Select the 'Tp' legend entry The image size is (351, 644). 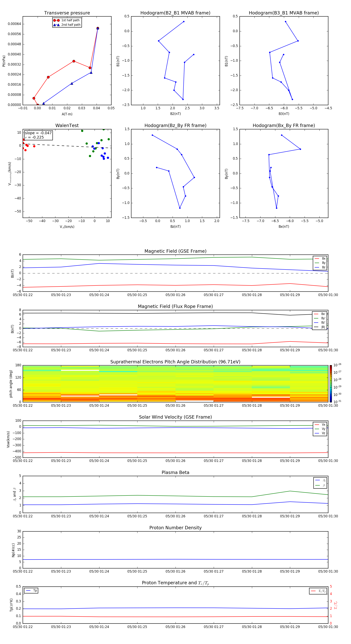click(31, 591)
